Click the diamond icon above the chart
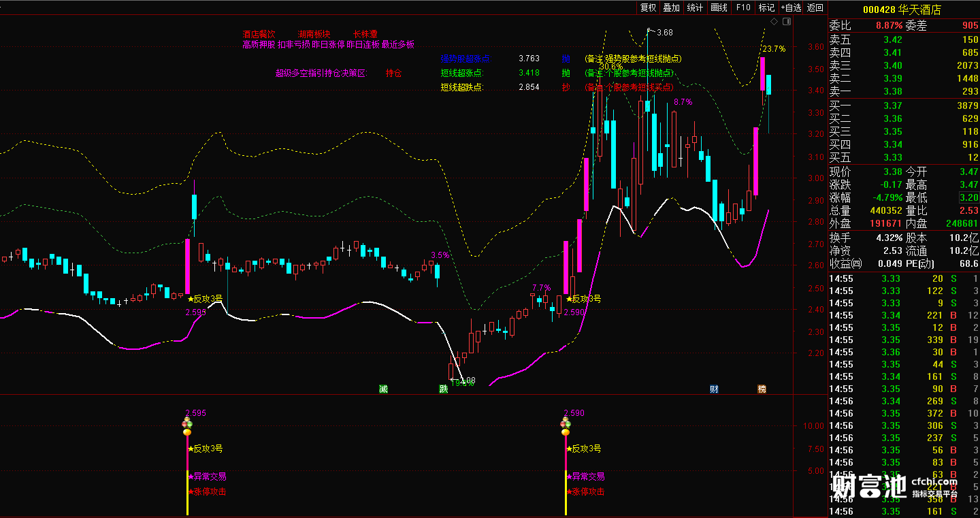Viewport: 980px width, 518px height. [x=774, y=22]
